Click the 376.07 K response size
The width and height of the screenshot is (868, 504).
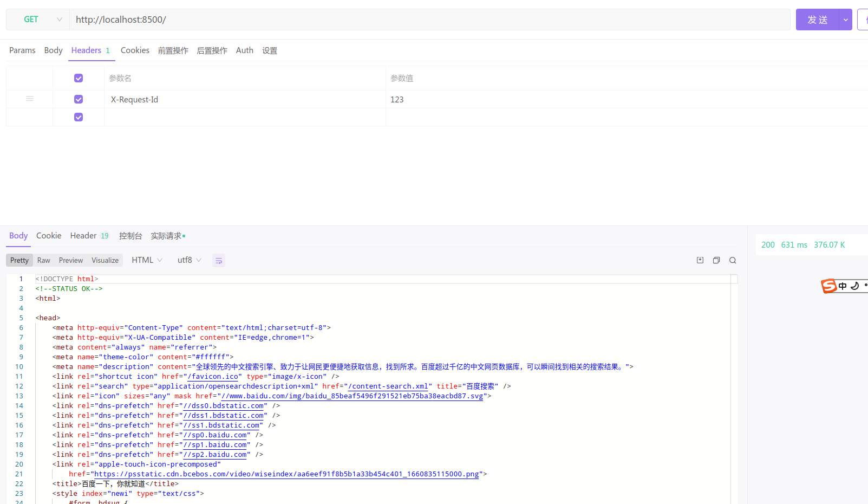pyautogui.click(x=830, y=245)
